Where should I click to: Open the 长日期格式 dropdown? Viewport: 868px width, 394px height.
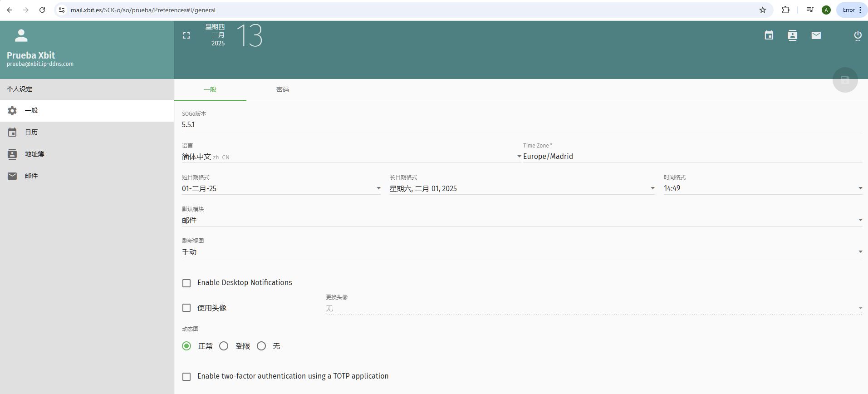(522, 188)
